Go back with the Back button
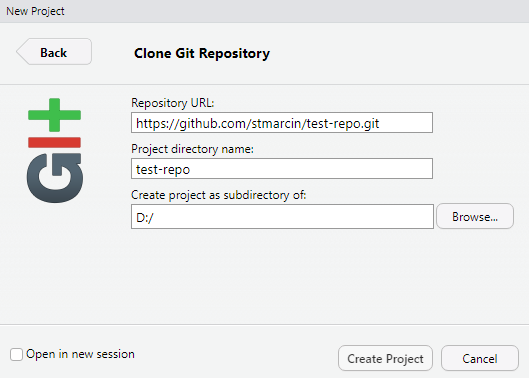The width and height of the screenshot is (529, 378). 54,52
